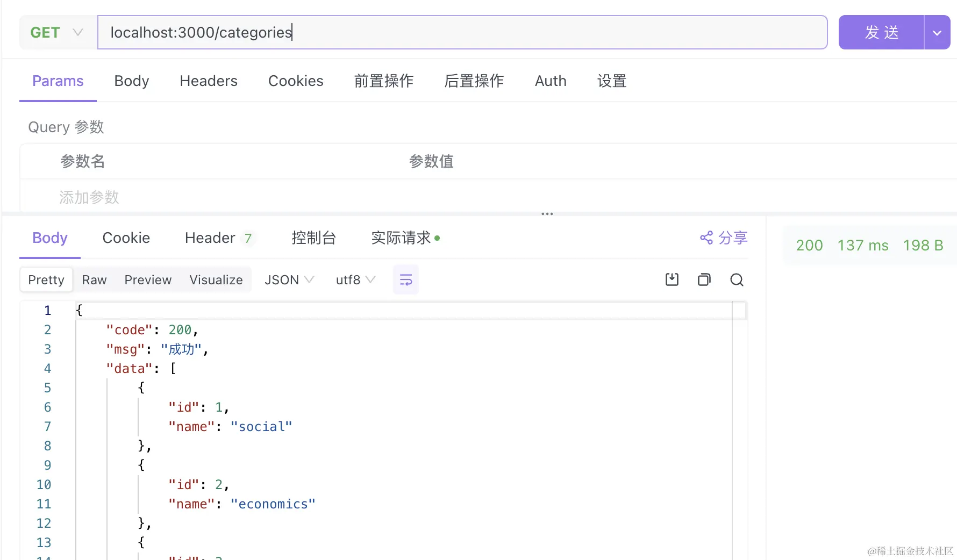The height and width of the screenshot is (560, 957).
Task: Click the save response download icon
Action: tap(672, 279)
